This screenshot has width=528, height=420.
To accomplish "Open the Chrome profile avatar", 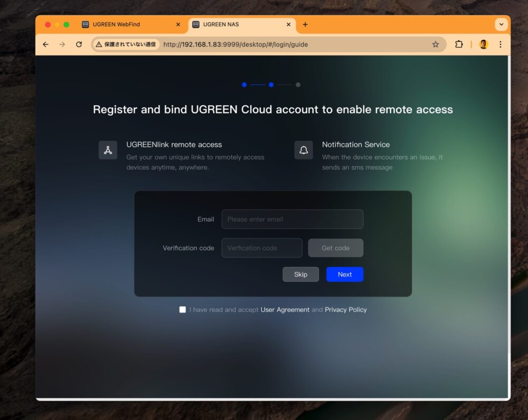I will pos(483,44).
